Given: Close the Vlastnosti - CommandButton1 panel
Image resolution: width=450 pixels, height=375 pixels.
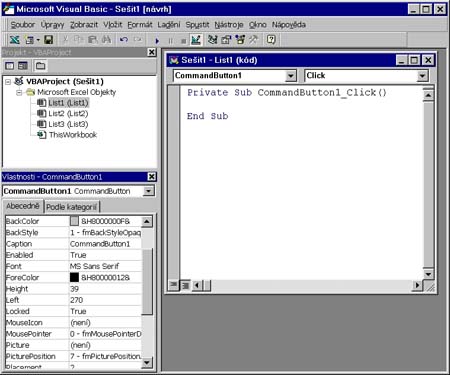Looking at the screenshot, I should click(152, 177).
